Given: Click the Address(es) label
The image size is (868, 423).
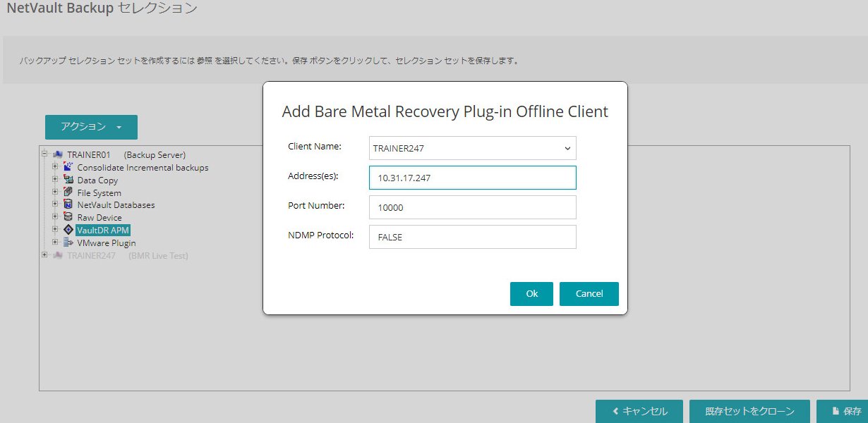Looking at the screenshot, I should pos(313,176).
